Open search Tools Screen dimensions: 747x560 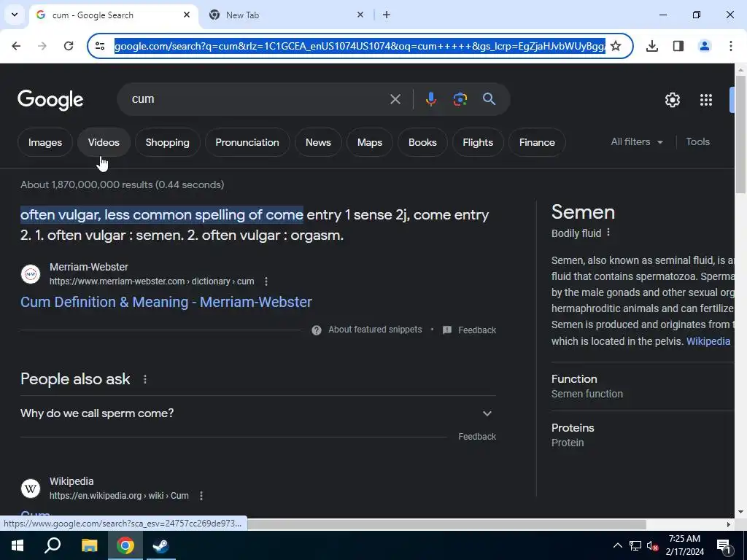click(x=697, y=142)
